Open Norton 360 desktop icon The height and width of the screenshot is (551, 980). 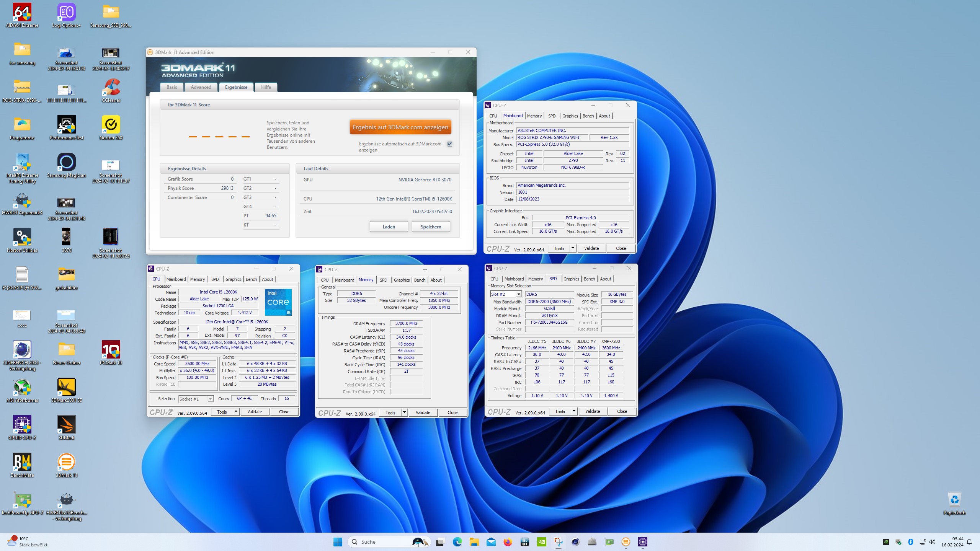111,128
